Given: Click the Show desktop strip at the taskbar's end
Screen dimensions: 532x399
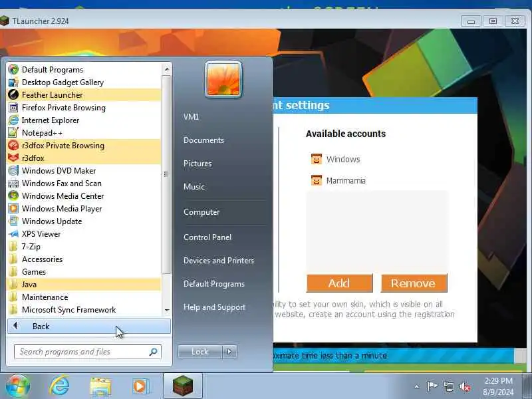Looking at the screenshot, I should [x=527, y=386].
